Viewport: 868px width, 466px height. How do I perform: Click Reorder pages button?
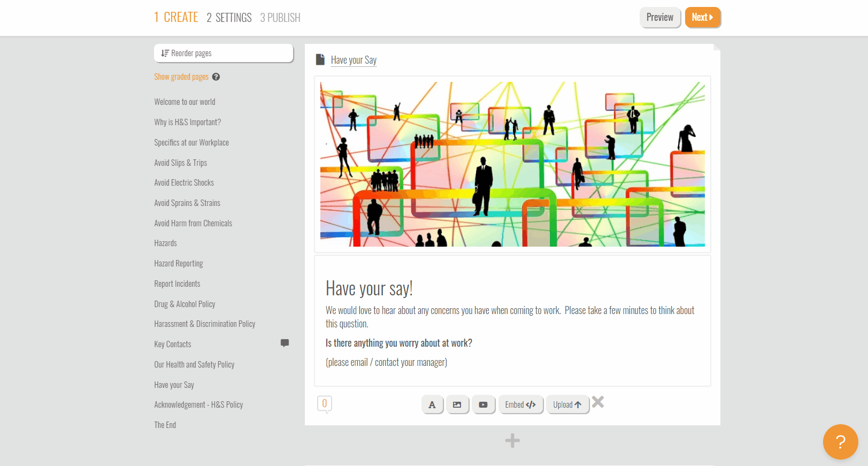[x=224, y=54]
